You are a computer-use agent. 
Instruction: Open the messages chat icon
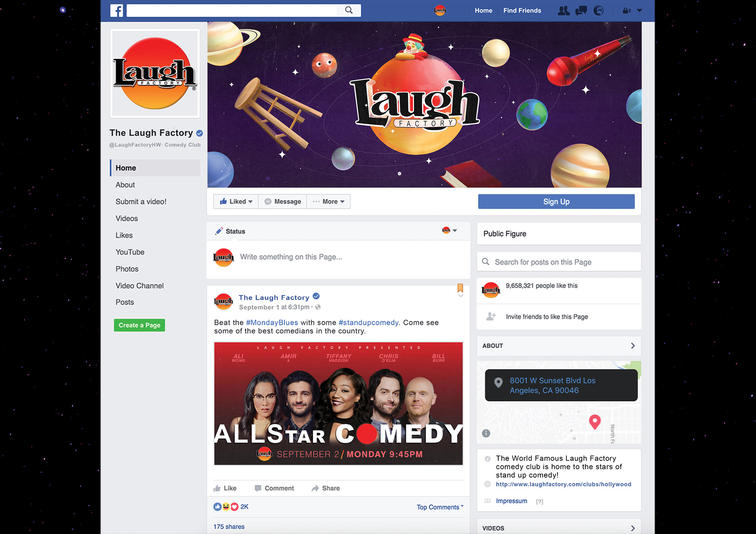(581, 11)
